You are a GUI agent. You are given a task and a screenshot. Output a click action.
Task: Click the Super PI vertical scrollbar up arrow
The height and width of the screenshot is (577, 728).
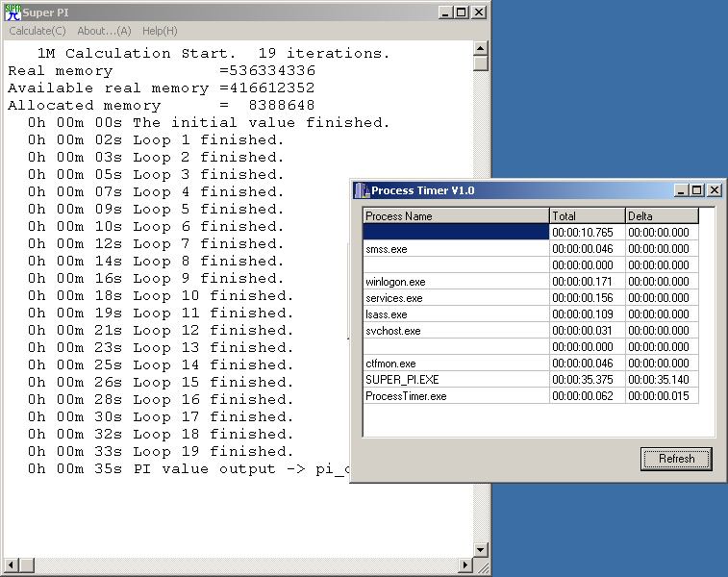pos(481,48)
